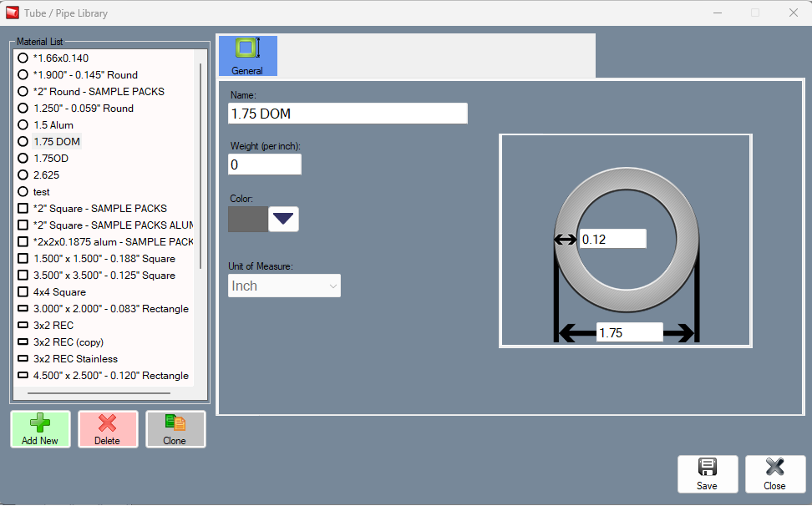This screenshot has width=812, height=506.
Task: Click square icon beside 4x4 Square
Action: pos(23,291)
